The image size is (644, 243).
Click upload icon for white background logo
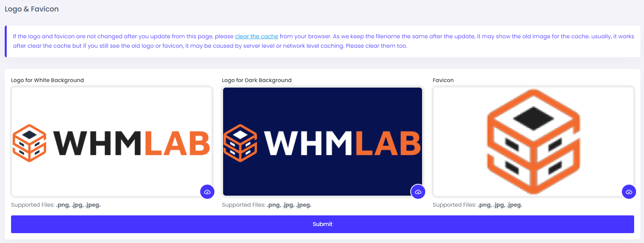pos(207,192)
